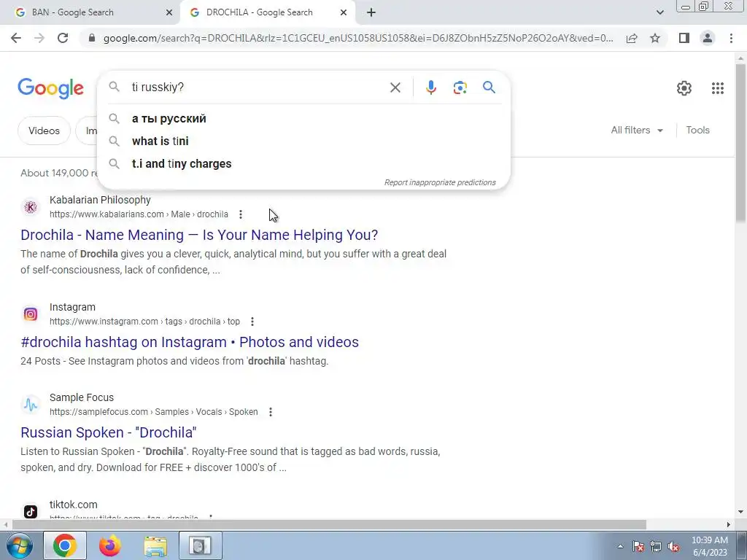Open the Tools button
Image resolution: width=747 pixels, height=560 pixels.
(x=697, y=130)
